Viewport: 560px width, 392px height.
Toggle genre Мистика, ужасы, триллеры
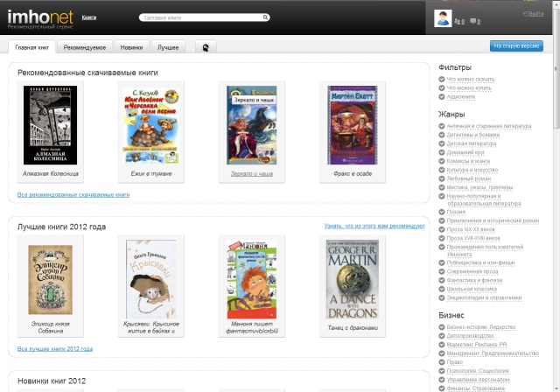coord(476,187)
